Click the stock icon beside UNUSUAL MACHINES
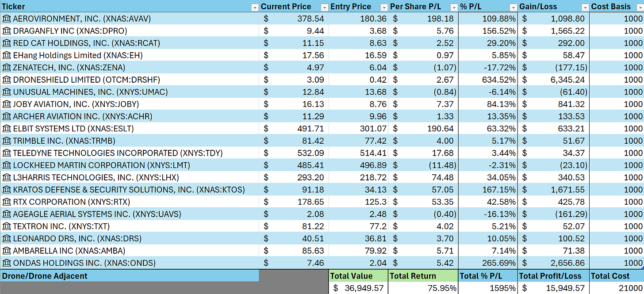Image resolution: width=644 pixels, height=294 pixels. 7,92
